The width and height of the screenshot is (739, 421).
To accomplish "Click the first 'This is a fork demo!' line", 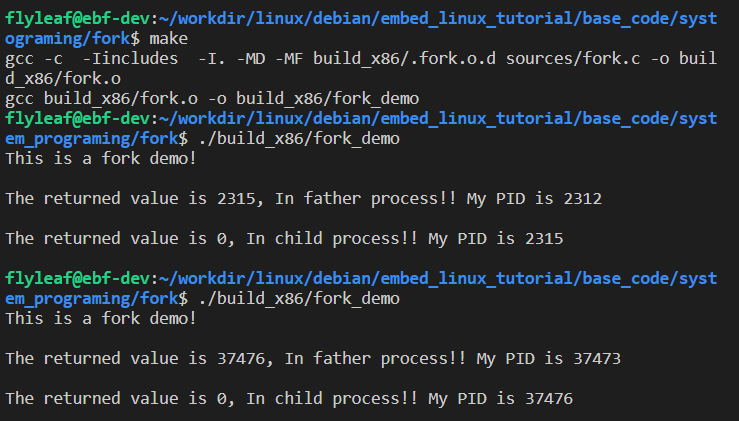I will point(101,158).
